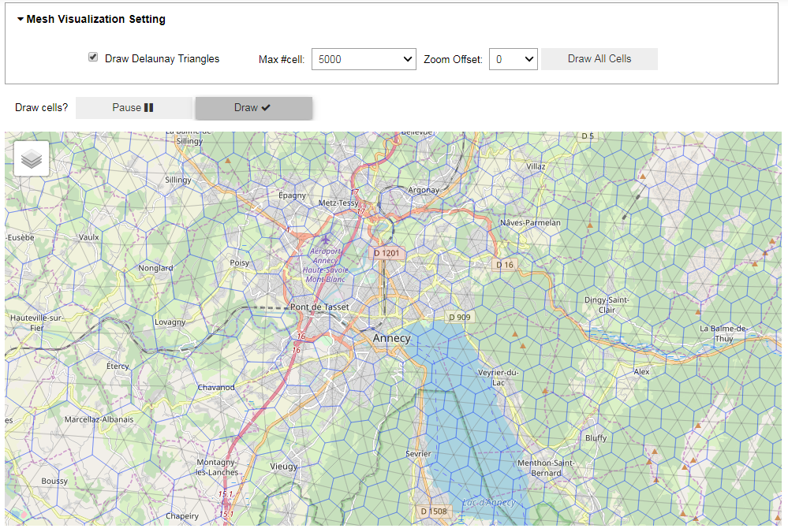Viewport: 788px width, 532px height.
Task: Click the Chapeiry label
Action: [182, 516]
